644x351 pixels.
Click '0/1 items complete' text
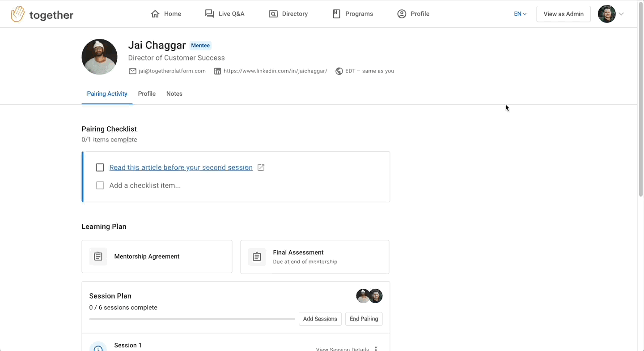(x=109, y=140)
